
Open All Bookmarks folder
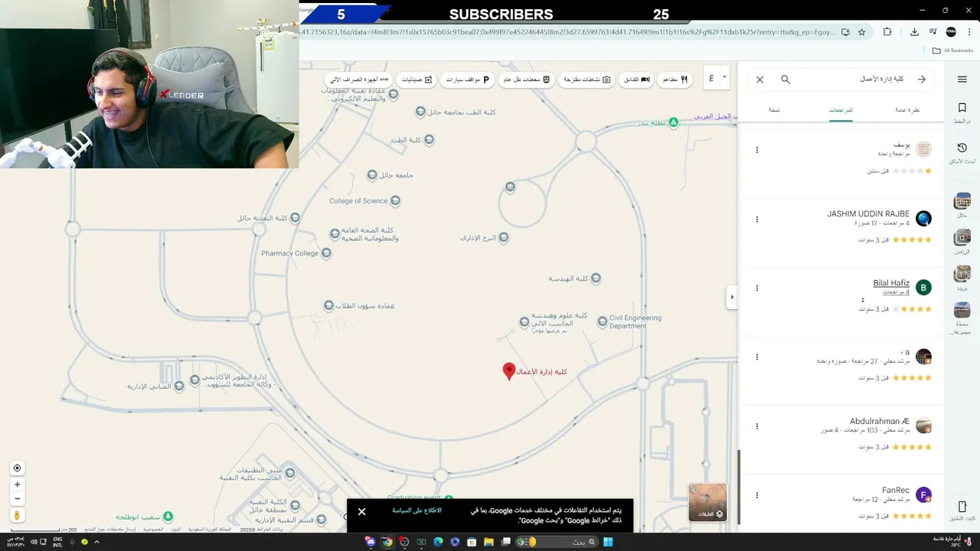953,51
